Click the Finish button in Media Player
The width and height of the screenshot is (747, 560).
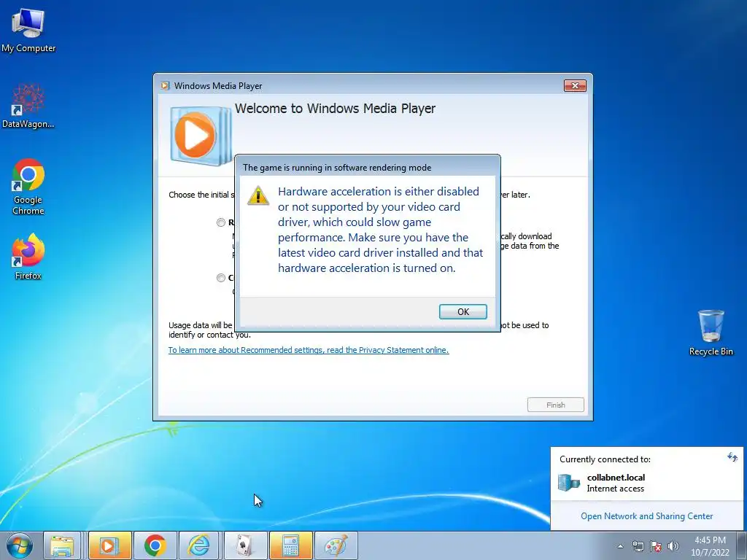[x=555, y=405]
